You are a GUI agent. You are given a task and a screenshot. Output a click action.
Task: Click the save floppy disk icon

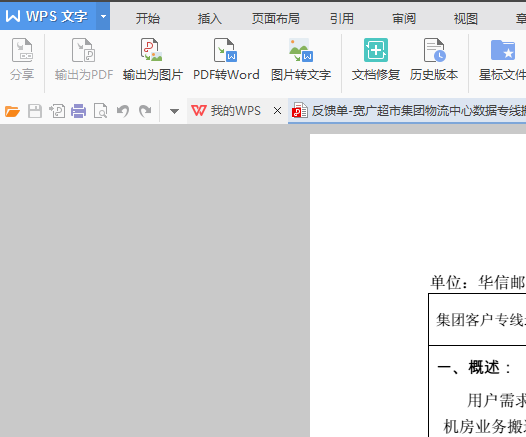click(x=35, y=111)
